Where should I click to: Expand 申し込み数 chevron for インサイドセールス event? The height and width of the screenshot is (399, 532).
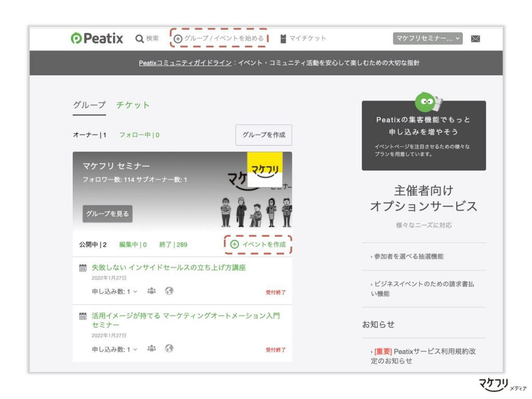pos(136,290)
